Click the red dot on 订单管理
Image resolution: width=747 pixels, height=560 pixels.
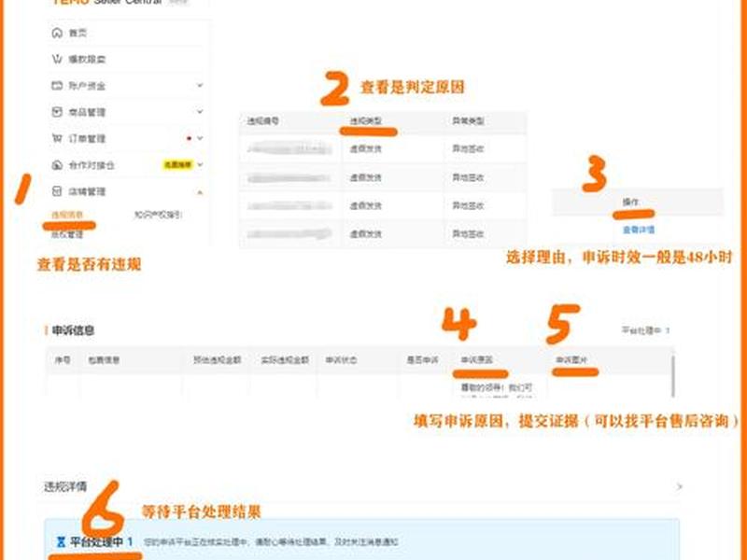click(x=190, y=138)
